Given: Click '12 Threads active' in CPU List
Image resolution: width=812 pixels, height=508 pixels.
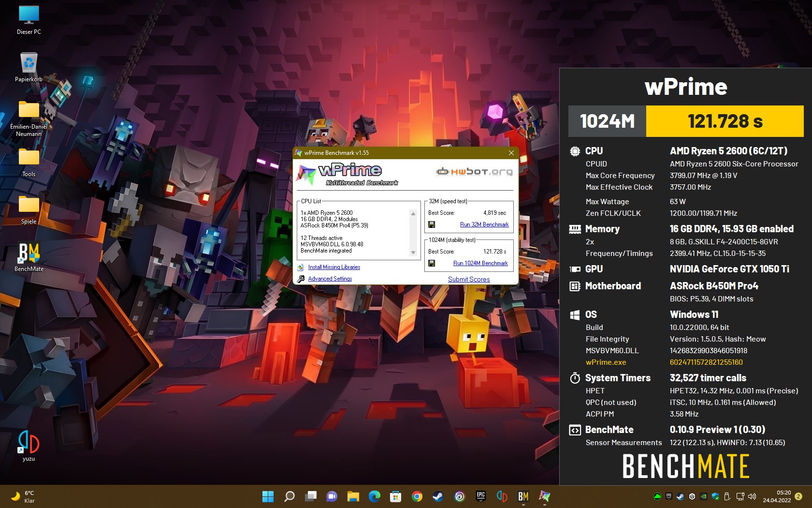Looking at the screenshot, I should (x=321, y=238).
